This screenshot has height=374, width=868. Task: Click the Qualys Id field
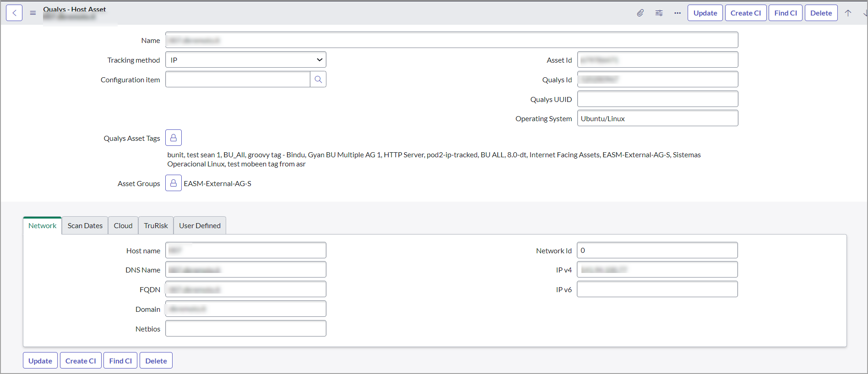coord(657,79)
